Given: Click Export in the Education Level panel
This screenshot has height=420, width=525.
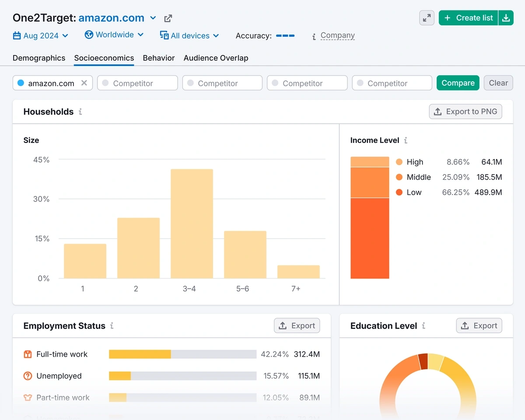Looking at the screenshot, I should [x=479, y=326].
